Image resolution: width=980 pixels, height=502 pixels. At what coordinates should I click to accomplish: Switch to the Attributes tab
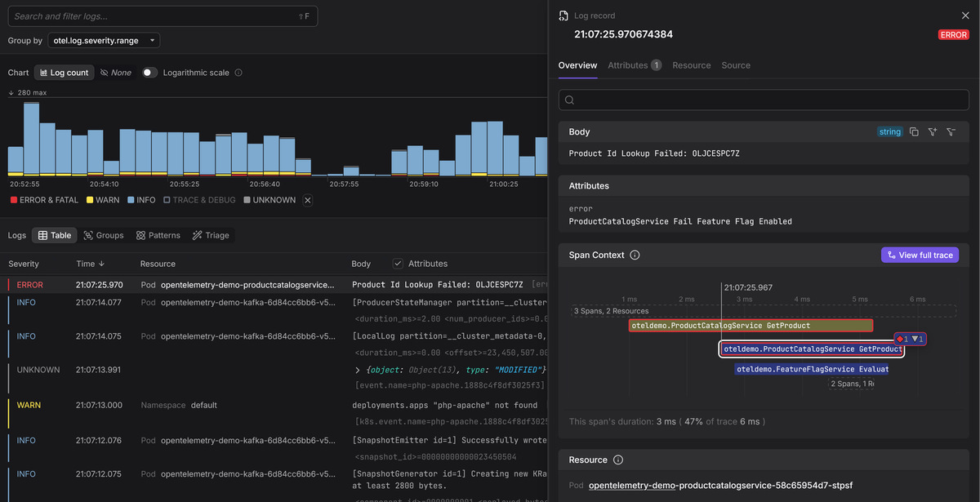627,65
